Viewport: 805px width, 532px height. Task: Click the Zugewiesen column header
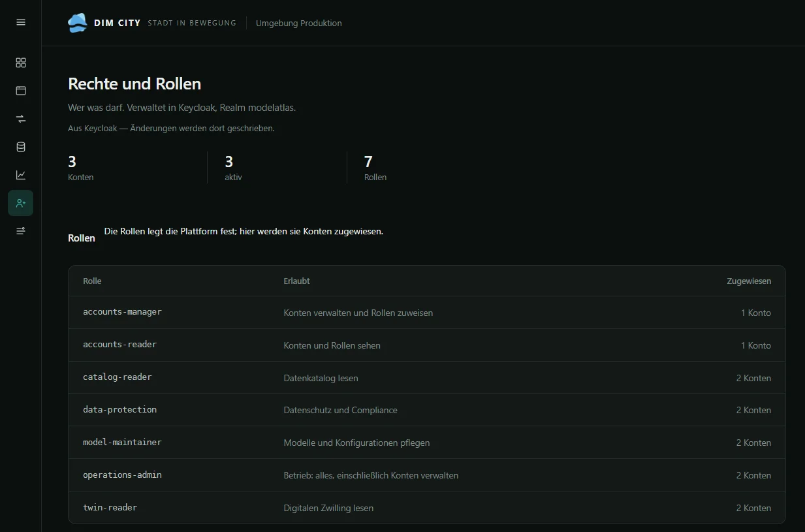[x=749, y=281]
